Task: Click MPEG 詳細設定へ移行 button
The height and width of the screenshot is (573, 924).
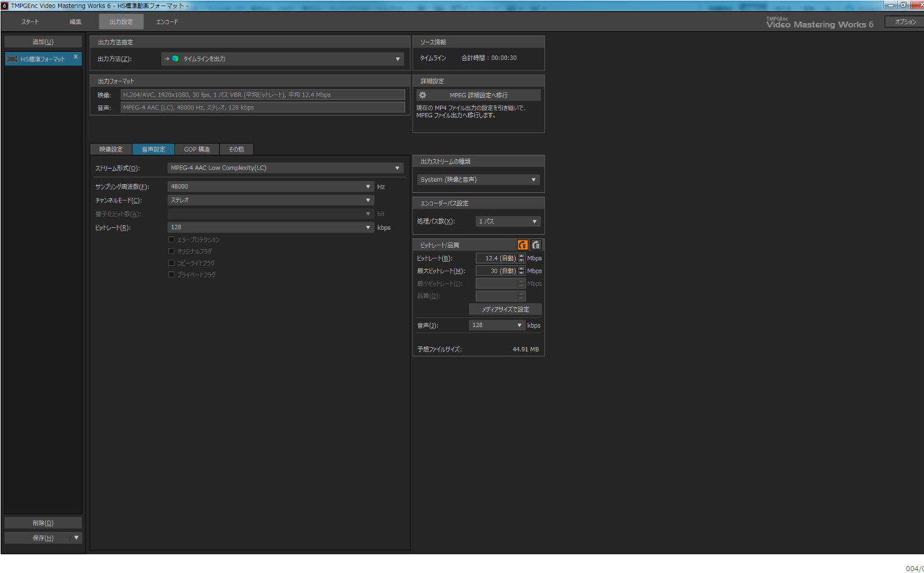Action: click(478, 95)
